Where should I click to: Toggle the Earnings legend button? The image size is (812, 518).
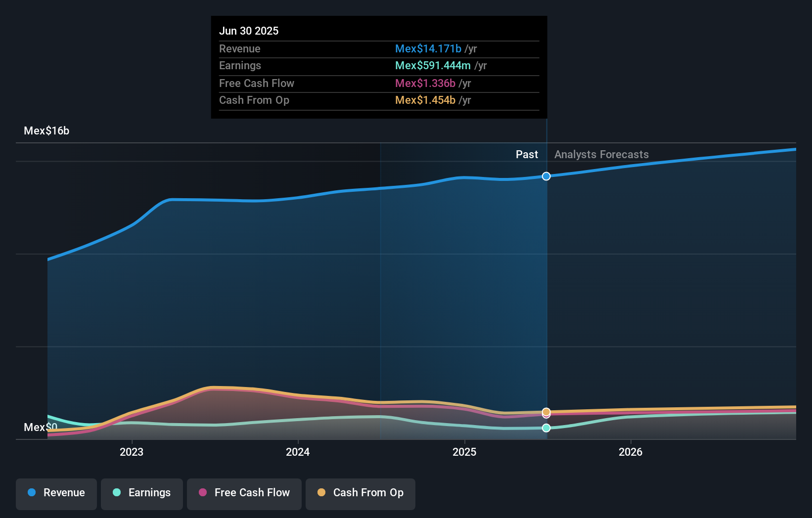[x=142, y=494]
